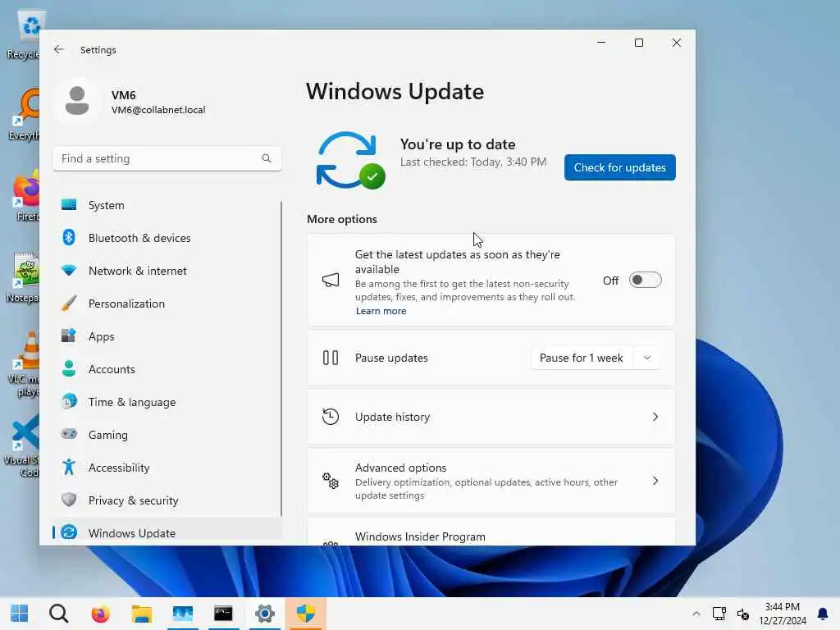Click the large update status sync icon

click(x=350, y=160)
